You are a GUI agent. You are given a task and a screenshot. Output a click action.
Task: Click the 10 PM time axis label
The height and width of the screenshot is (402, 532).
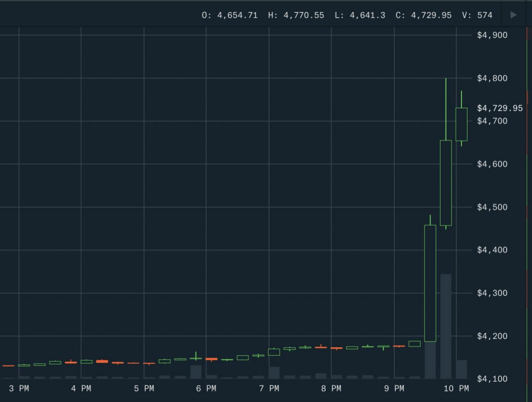[456, 388]
